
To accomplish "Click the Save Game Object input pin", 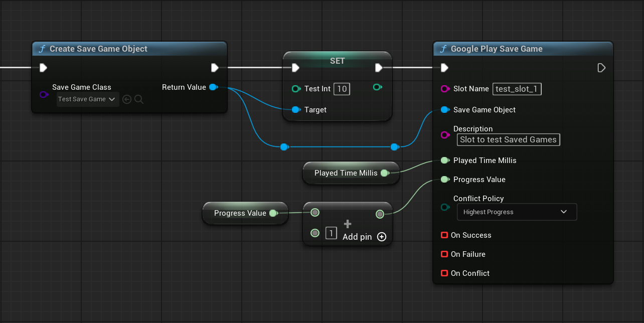I will point(444,110).
